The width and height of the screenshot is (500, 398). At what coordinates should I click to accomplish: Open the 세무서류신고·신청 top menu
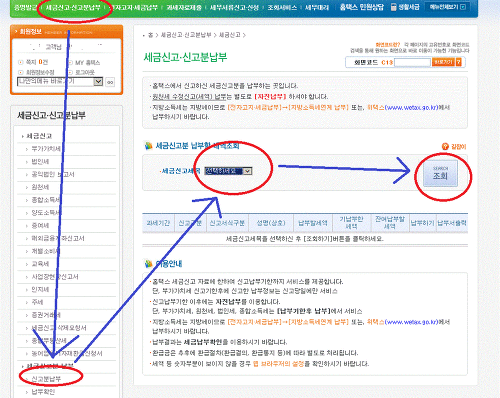point(234,7)
